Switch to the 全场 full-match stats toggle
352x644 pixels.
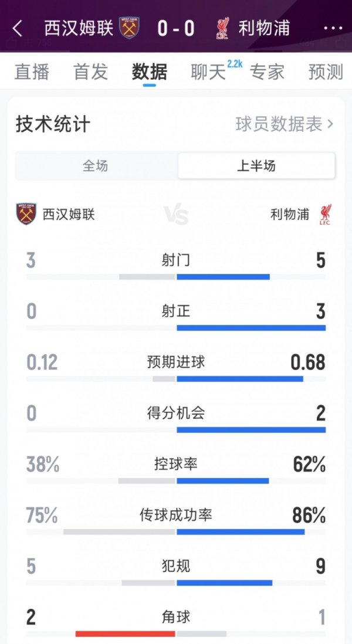[x=99, y=167]
